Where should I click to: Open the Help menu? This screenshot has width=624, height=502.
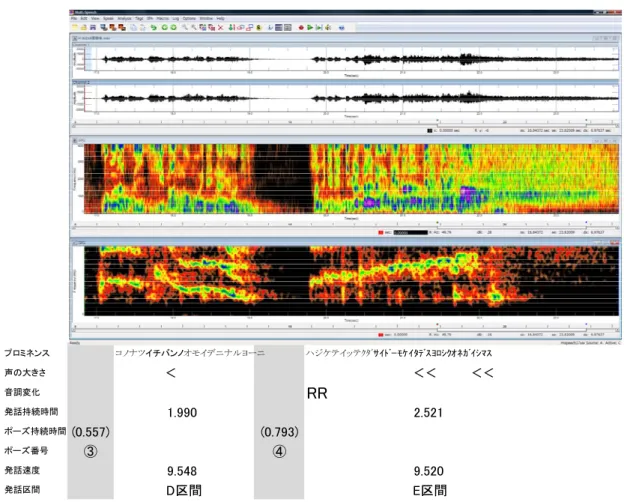pyautogui.click(x=220, y=18)
